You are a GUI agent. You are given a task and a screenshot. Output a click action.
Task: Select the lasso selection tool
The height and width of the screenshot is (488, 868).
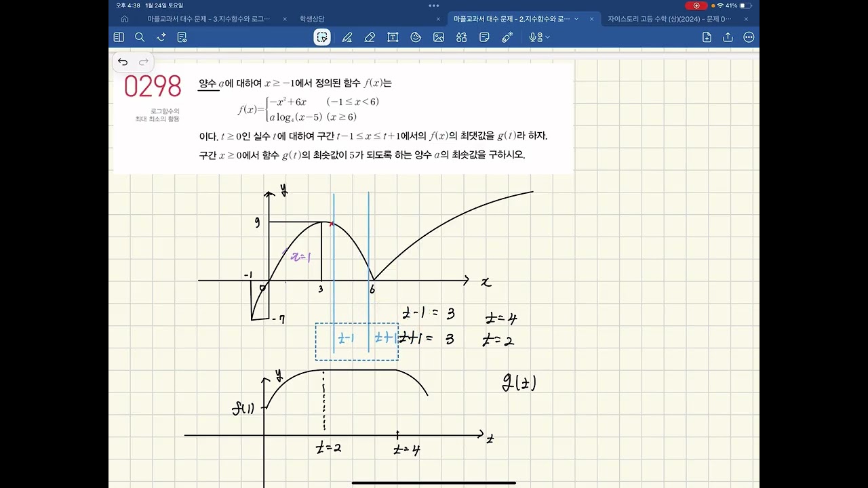pos(322,37)
